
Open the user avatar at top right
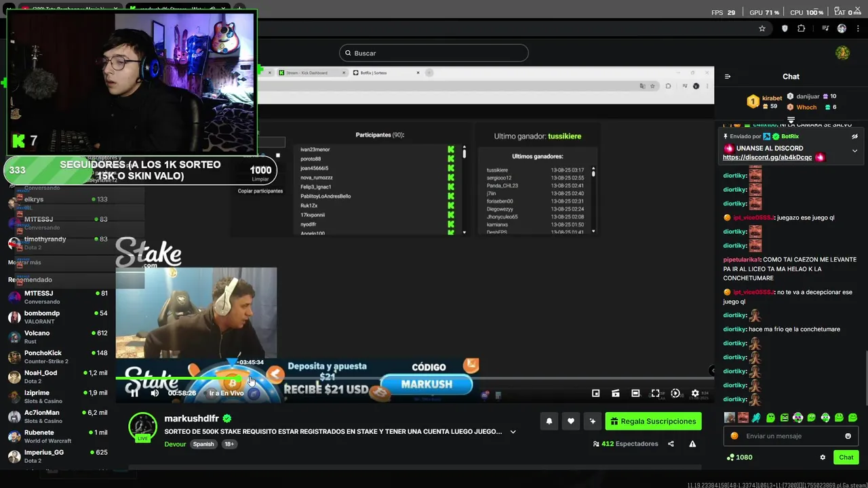[x=842, y=53]
